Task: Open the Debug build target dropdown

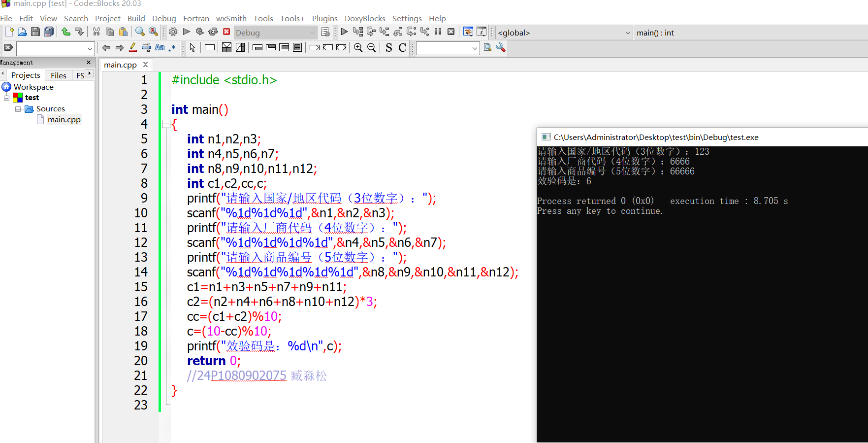Action: click(x=275, y=33)
